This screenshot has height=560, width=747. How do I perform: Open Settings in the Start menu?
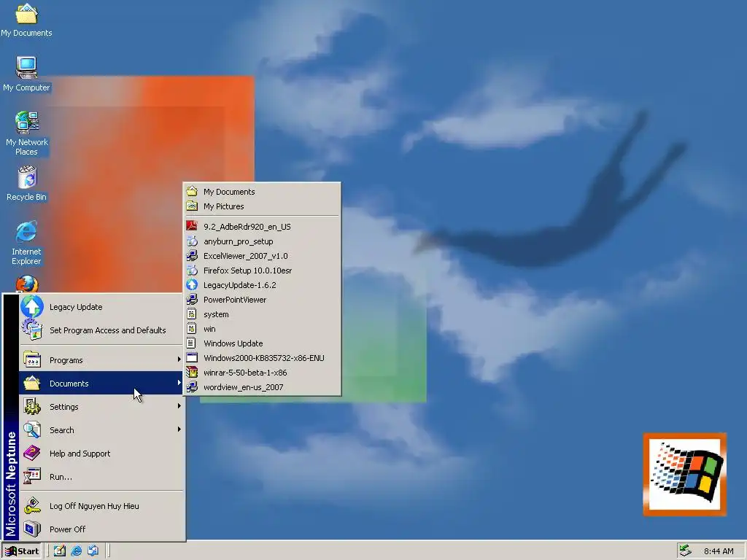point(101,407)
